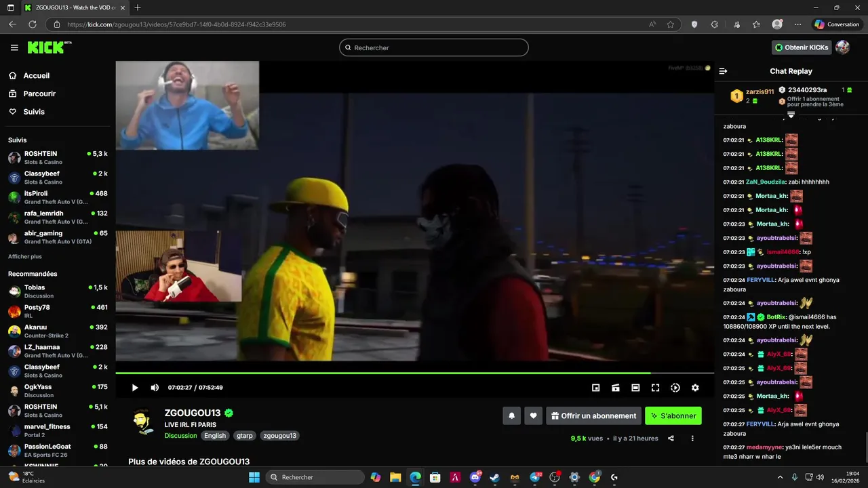Image resolution: width=868 pixels, height=488 pixels.
Task: Open the Favorites list
Action: click(x=756, y=24)
